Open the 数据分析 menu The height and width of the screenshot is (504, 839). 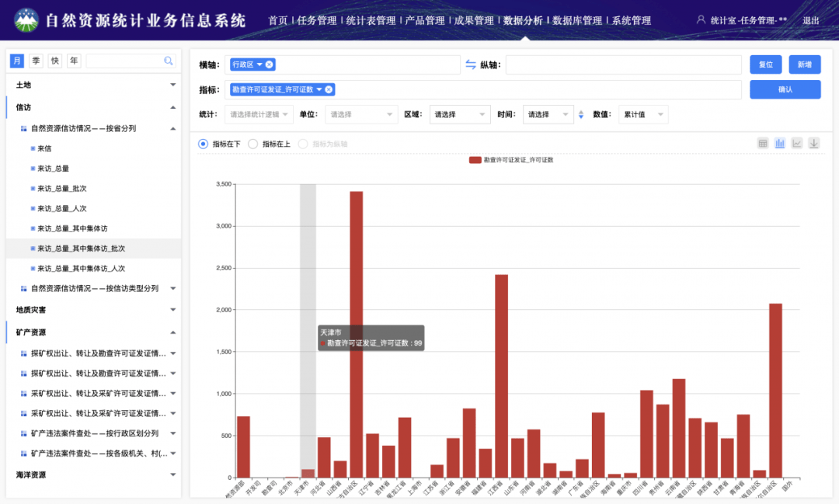click(x=523, y=20)
